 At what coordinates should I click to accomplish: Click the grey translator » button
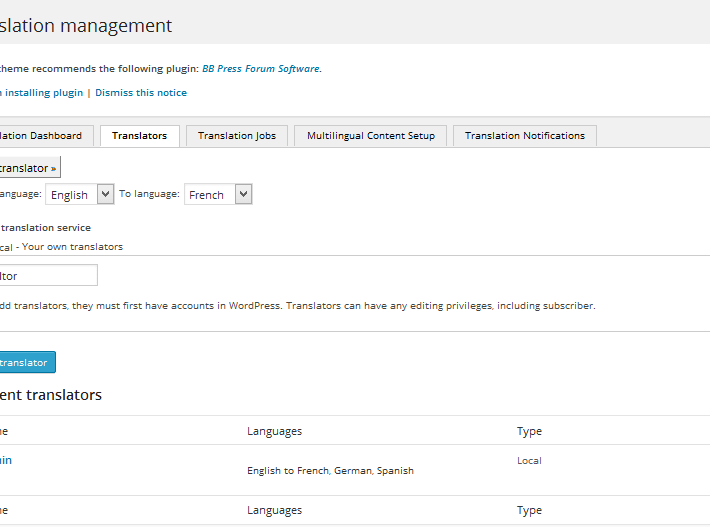(x=28, y=168)
